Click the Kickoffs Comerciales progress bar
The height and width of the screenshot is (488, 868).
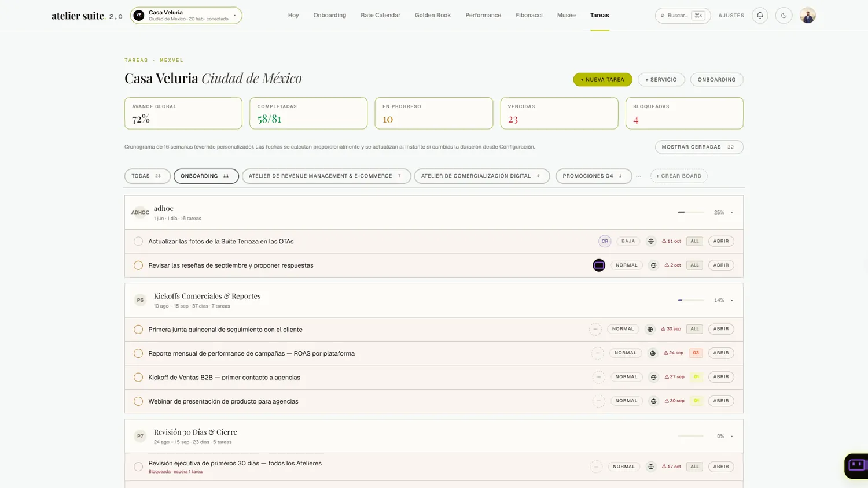tap(691, 300)
